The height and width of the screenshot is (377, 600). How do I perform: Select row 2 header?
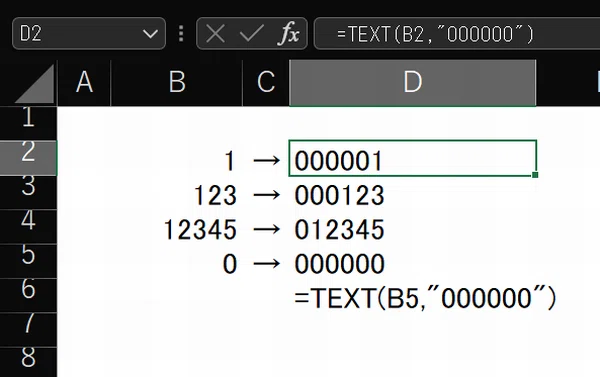28,158
